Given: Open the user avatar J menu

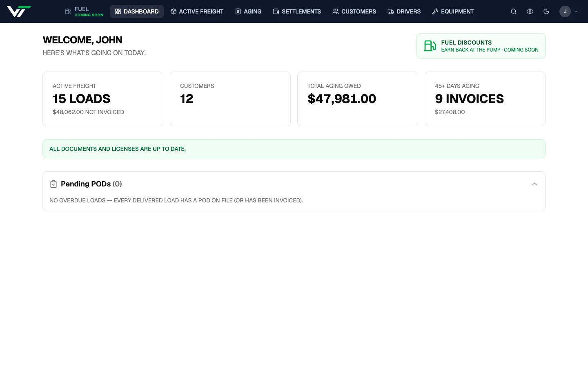Looking at the screenshot, I should (x=565, y=11).
